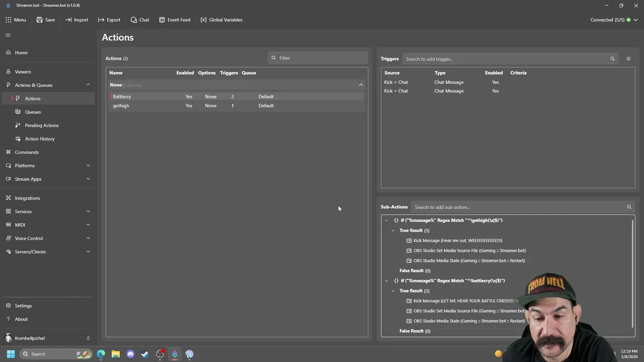
Task: Select the second Kick > Chat trigger
Action: point(508,91)
